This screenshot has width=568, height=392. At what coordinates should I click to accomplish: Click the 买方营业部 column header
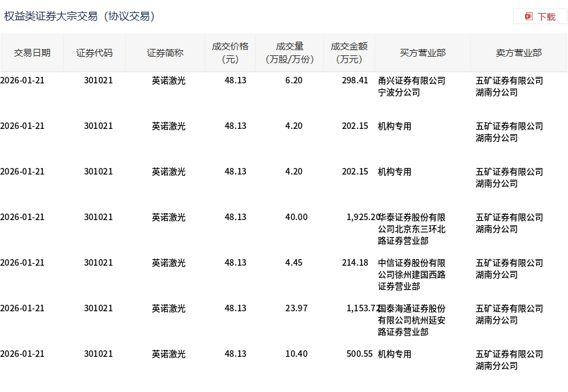(x=423, y=53)
